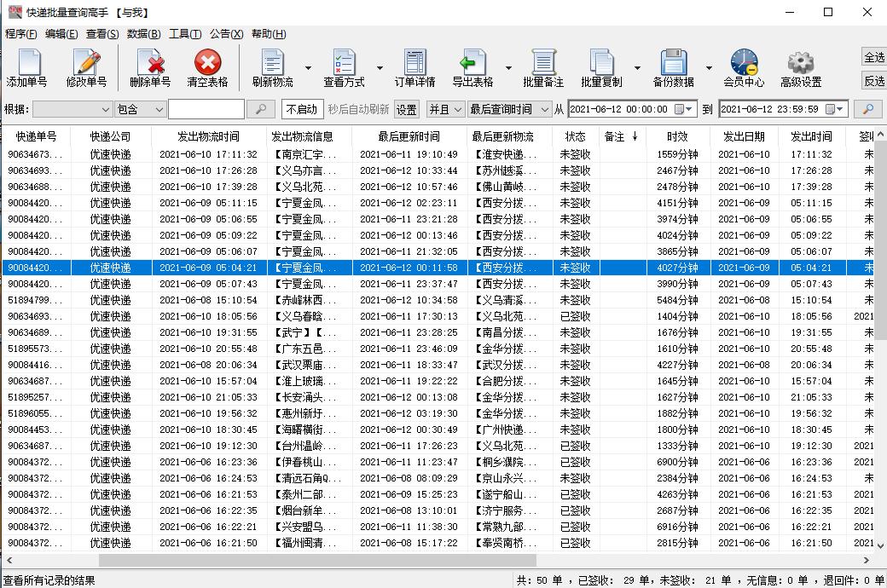887x588 pixels.
Task: Refresh logistics with the 刷新物流 icon
Action: (271, 66)
